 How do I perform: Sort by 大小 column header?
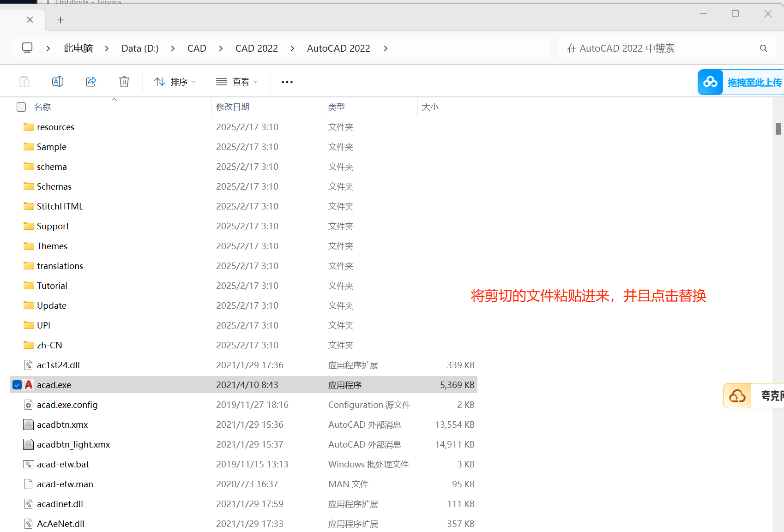pos(430,107)
